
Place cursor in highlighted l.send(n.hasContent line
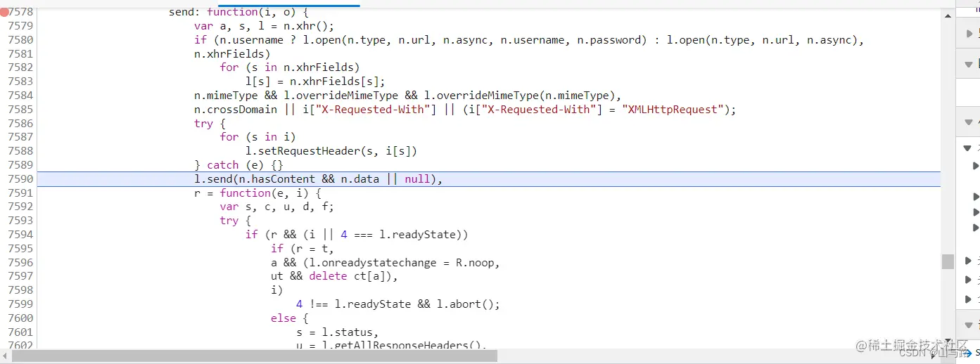click(488, 179)
